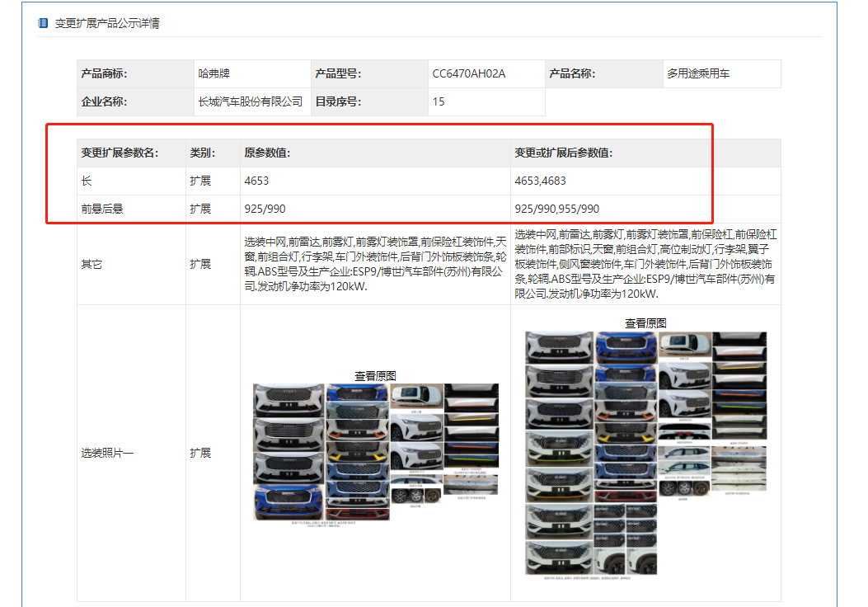Click the 选装照片一 parameter name cell
Viewport: 868px width, 607px height.
(x=131, y=453)
